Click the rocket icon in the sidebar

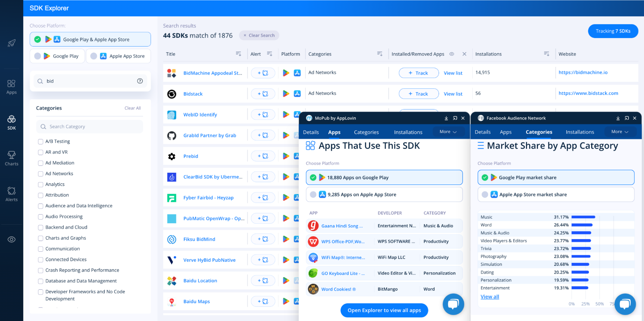coord(12,43)
